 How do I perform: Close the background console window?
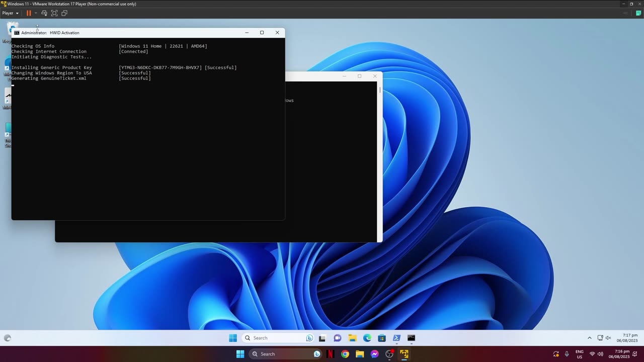point(375,76)
